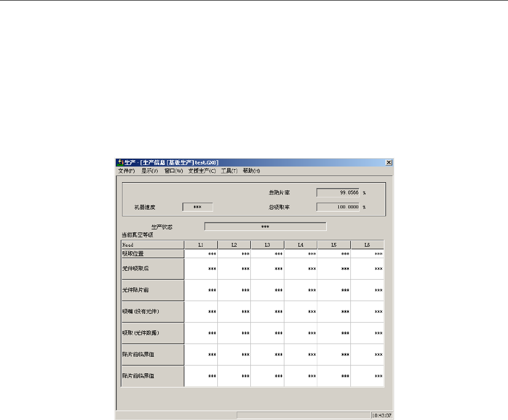Click the 元件吸取后 cell under L5

(334, 269)
